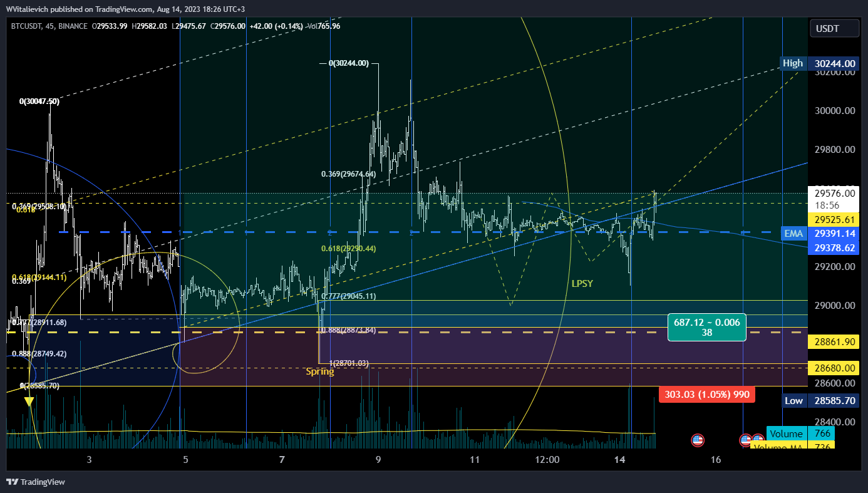Click the 29378.62 blue price label
Image resolution: width=868 pixels, height=493 pixels.
pos(834,248)
